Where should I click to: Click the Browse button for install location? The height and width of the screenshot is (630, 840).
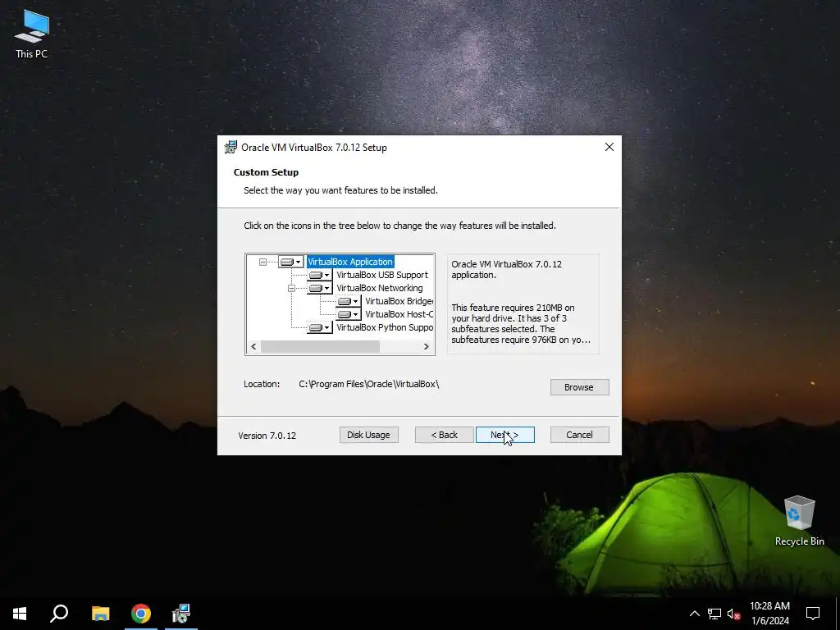pyautogui.click(x=579, y=387)
